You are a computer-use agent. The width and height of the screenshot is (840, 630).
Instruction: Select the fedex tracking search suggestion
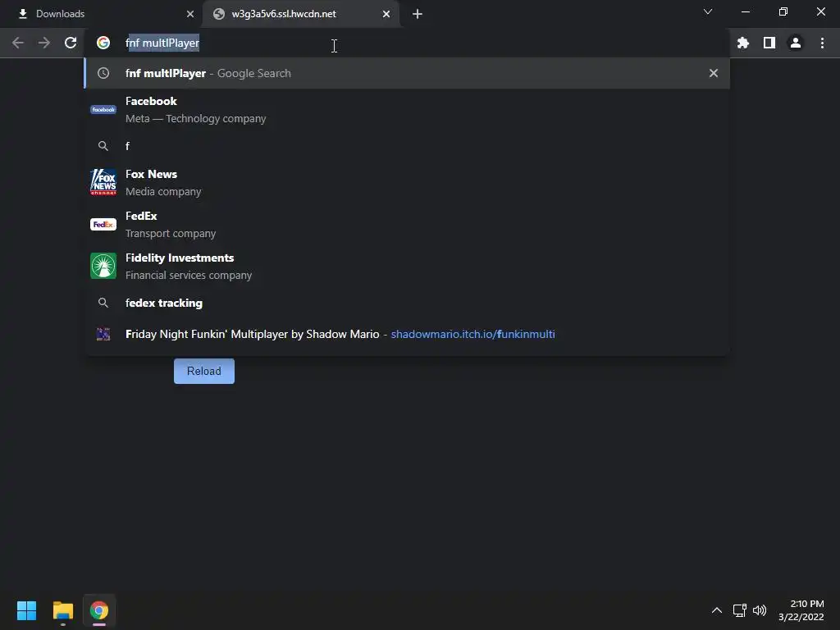[407, 304]
